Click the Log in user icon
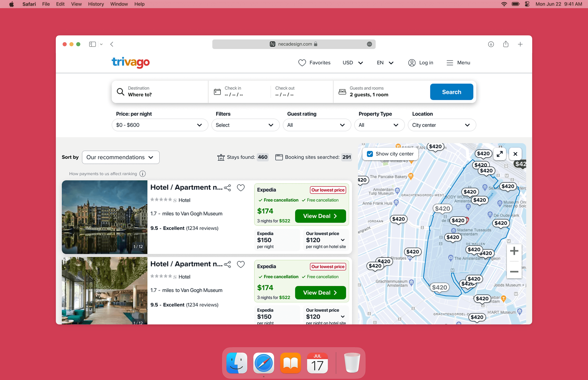588x380 pixels. pyautogui.click(x=412, y=63)
